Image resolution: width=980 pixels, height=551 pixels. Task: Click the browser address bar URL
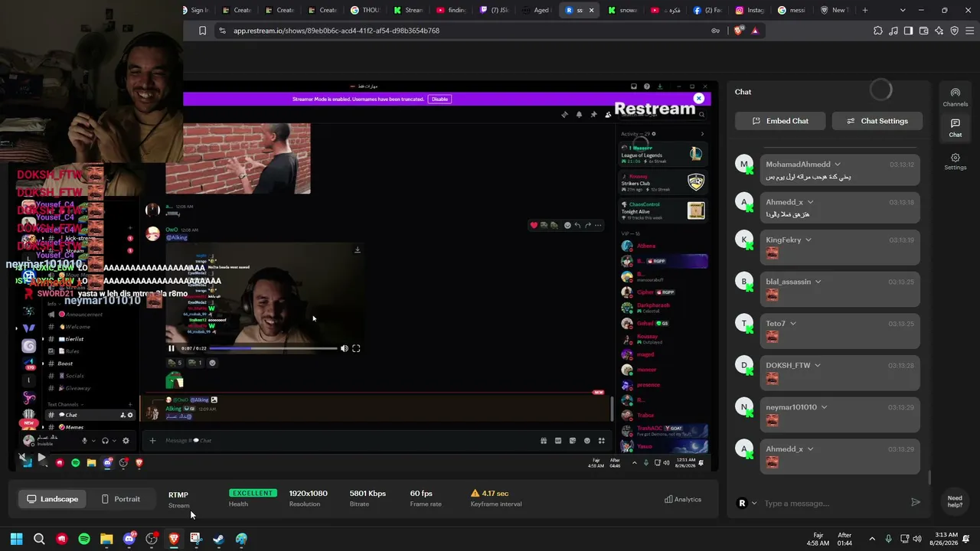[337, 31]
